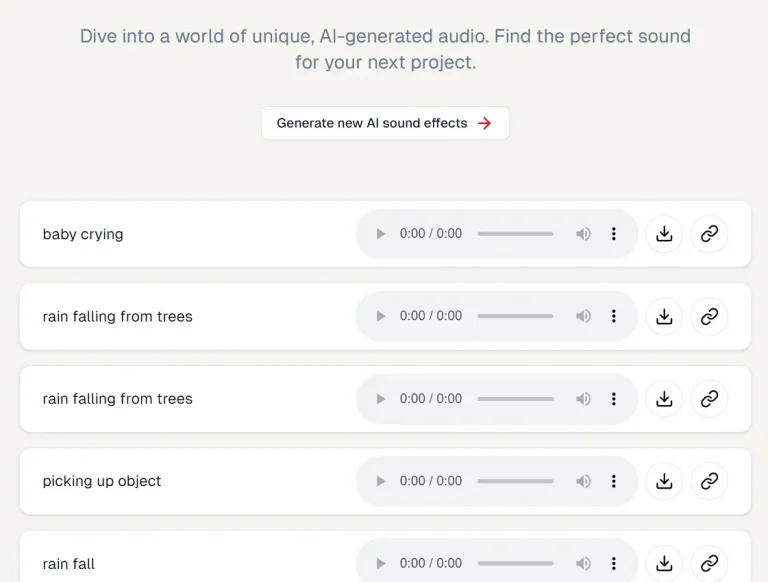Download the picking up object sound

click(x=664, y=481)
